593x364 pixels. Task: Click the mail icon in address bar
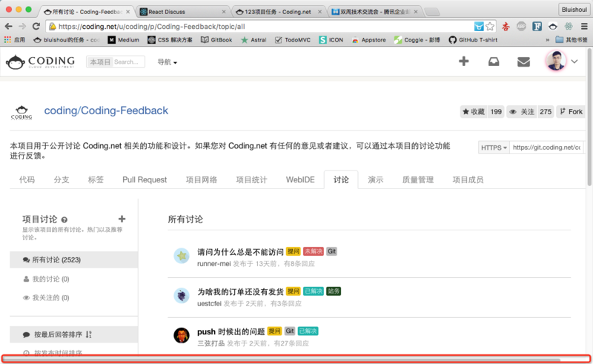pyautogui.click(x=479, y=27)
